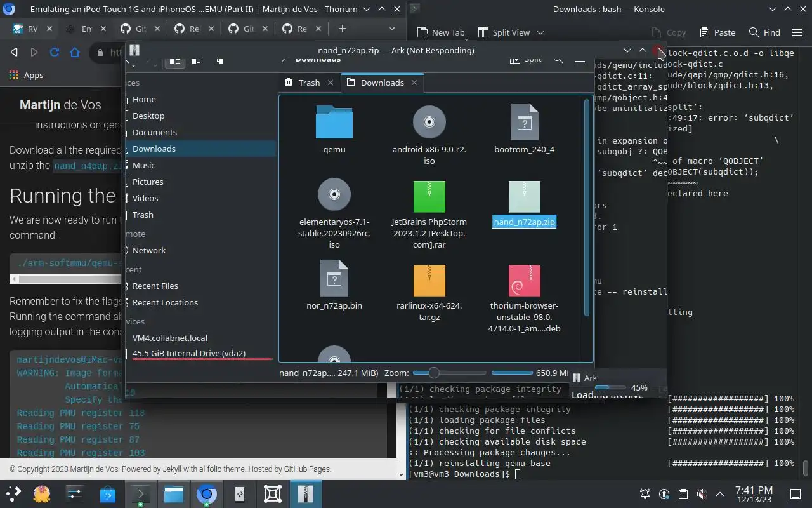Viewport: 812px width, 508px height.
Task: Click the clock showing 7:41 PM
Action: [754, 494]
